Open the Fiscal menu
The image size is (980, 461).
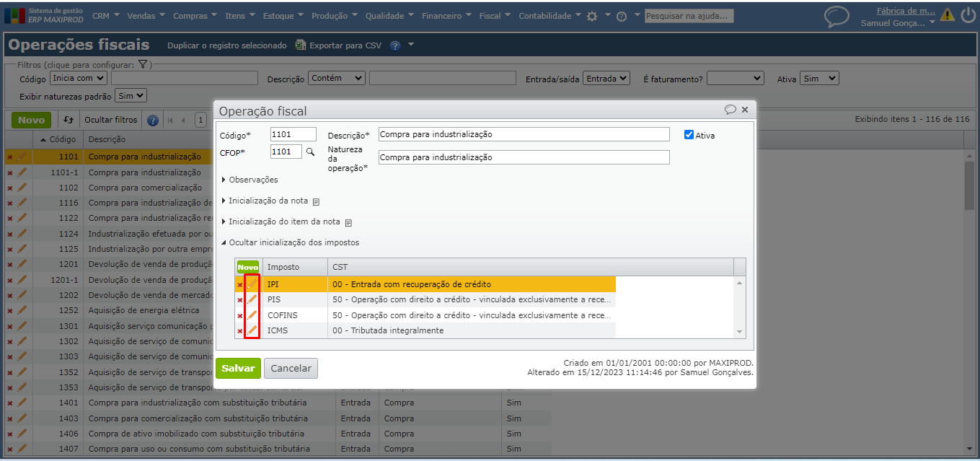(495, 16)
